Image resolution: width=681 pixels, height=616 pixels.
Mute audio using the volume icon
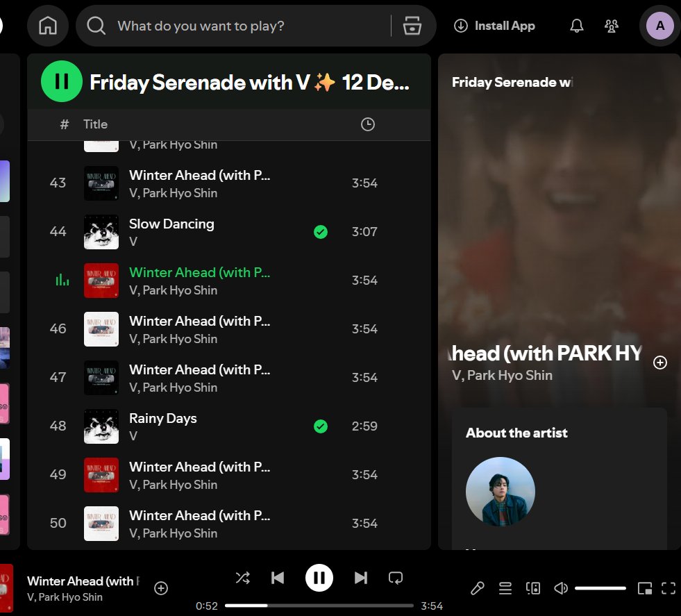pyautogui.click(x=561, y=588)
